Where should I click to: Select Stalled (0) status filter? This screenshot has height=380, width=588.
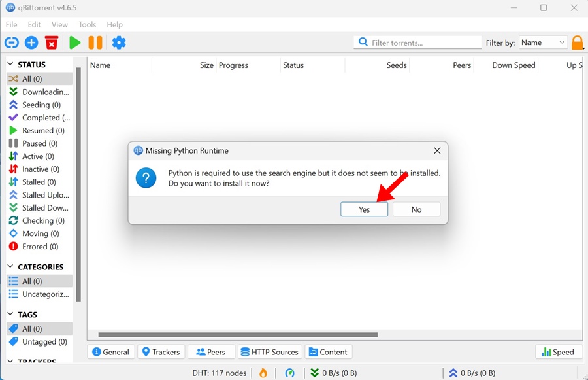pos(39,182)
